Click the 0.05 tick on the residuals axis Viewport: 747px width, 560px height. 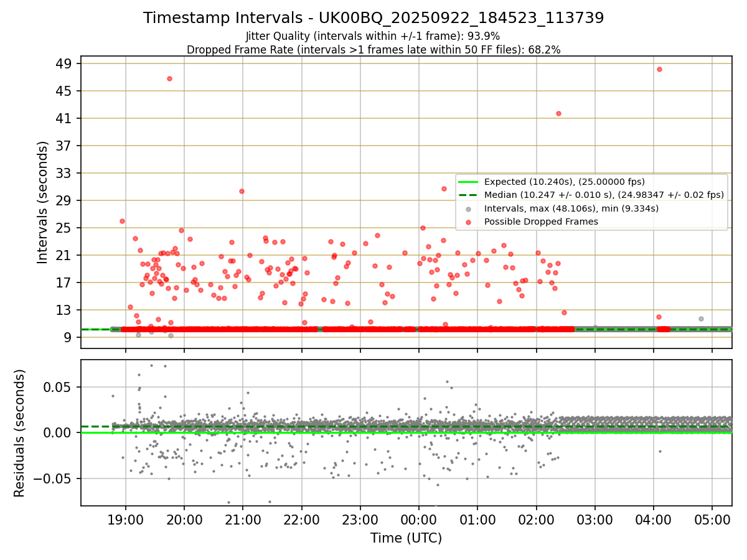59,386
